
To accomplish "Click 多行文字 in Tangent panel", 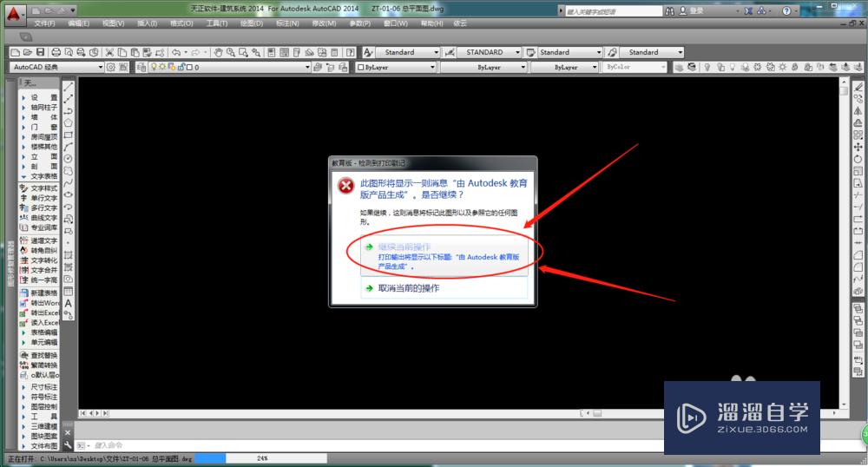I will (39, 208).
